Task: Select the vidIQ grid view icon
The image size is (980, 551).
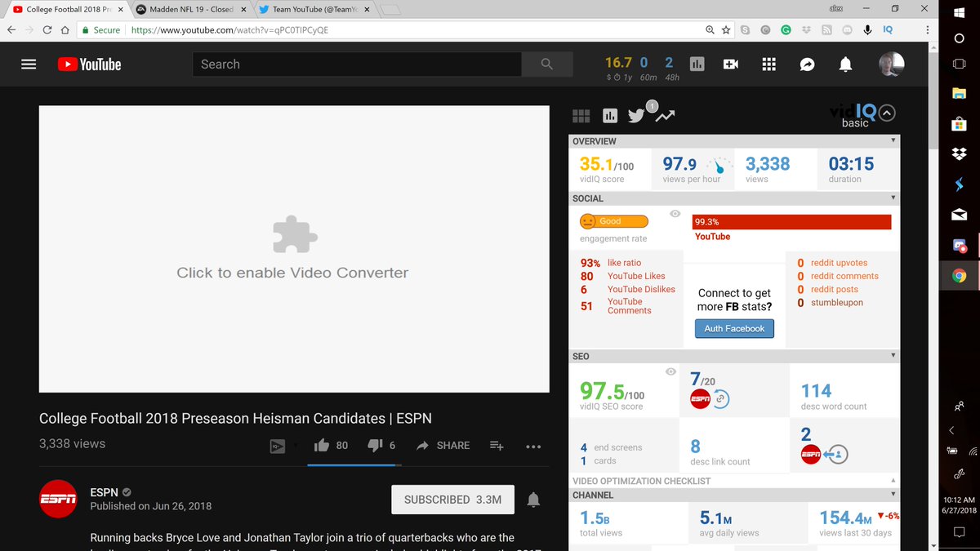Action: click(x=581, y=116)
